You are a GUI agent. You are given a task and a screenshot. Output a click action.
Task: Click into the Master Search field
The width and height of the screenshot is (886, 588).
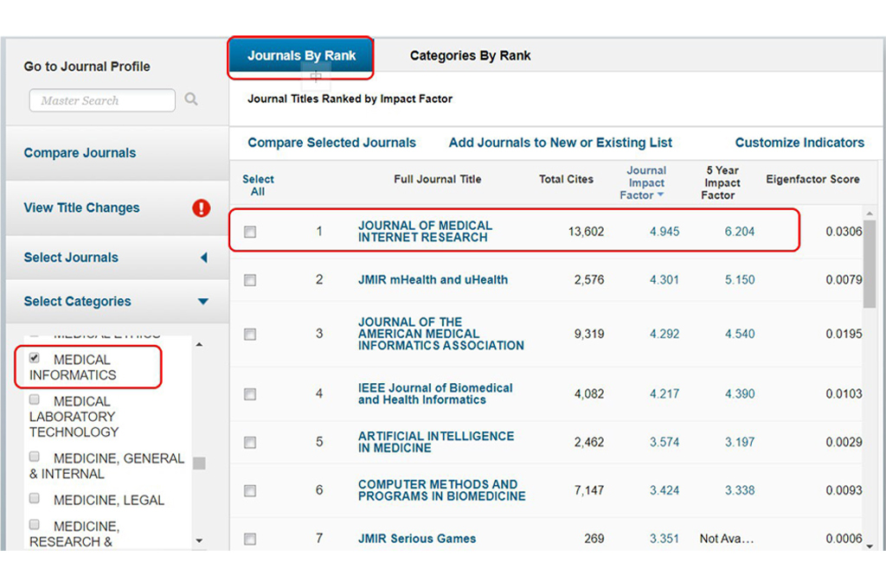tap(102, 100)
